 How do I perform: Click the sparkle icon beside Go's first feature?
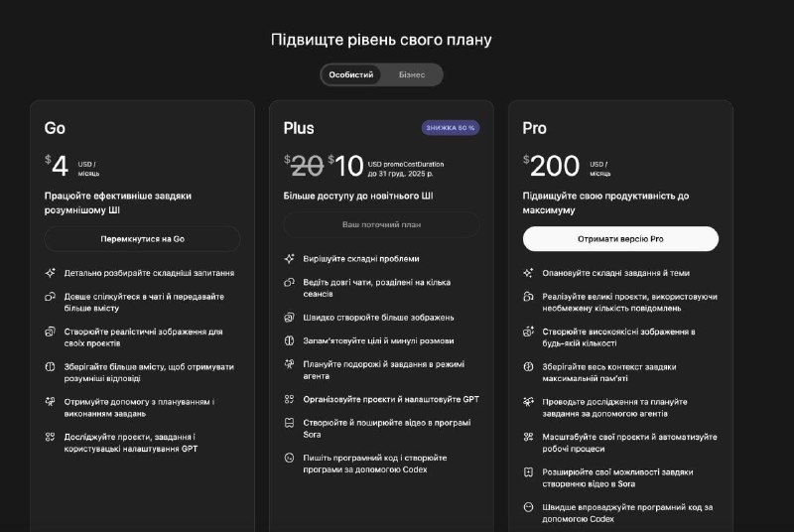[x=50, y=272]
